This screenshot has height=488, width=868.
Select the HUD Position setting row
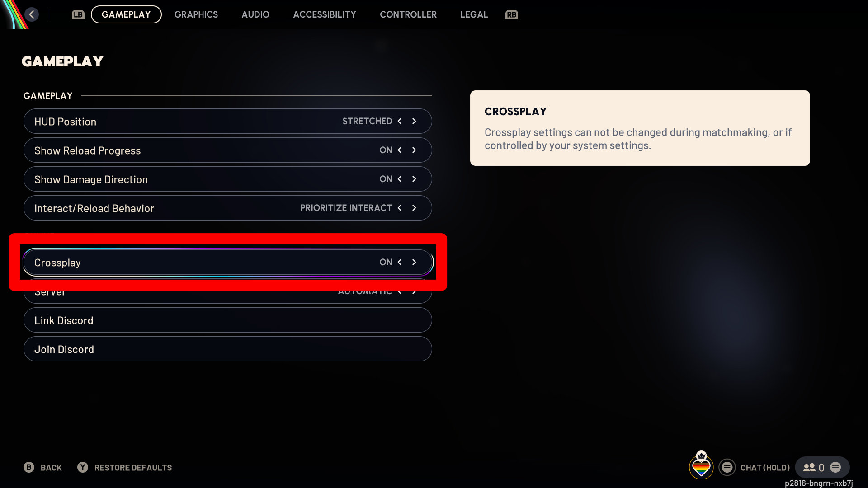pyautogui.click(x=228, y=121)
